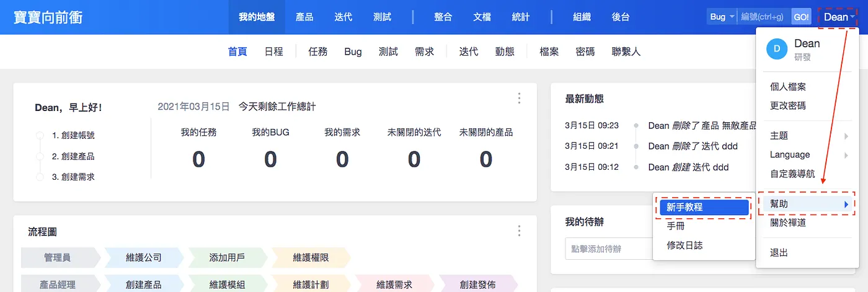
Task: Select 日程 in secondary navigation
Action: pyautogui.click(x=273, y=51)
